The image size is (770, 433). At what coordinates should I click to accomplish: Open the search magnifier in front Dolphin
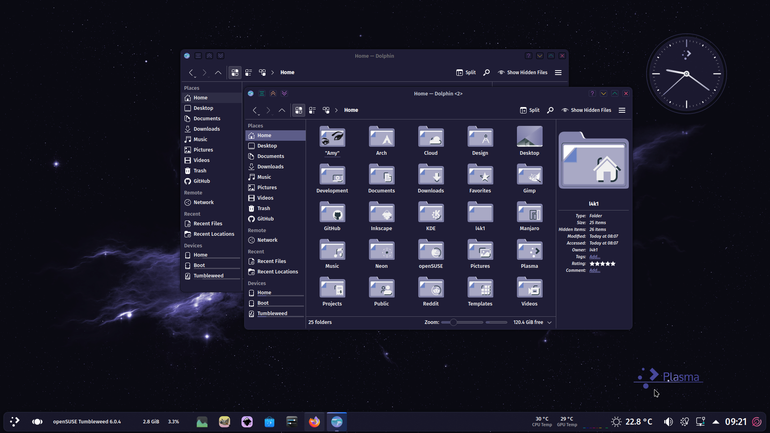[x=550, y=110]
